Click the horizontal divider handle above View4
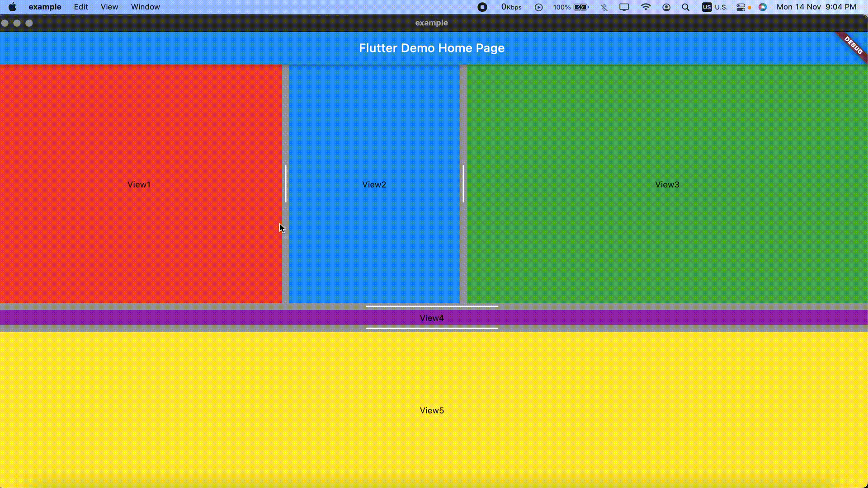The width and height of the screenshot is (868, 488). tap(432, 306)
